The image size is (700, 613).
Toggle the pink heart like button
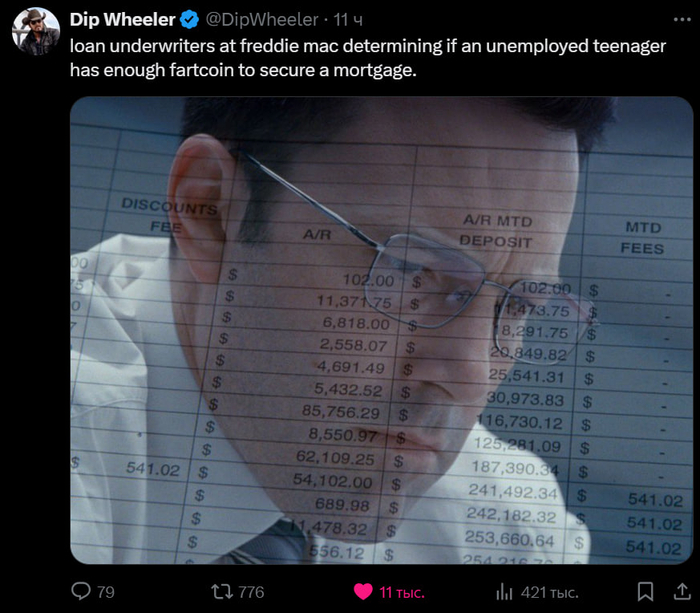363,592
